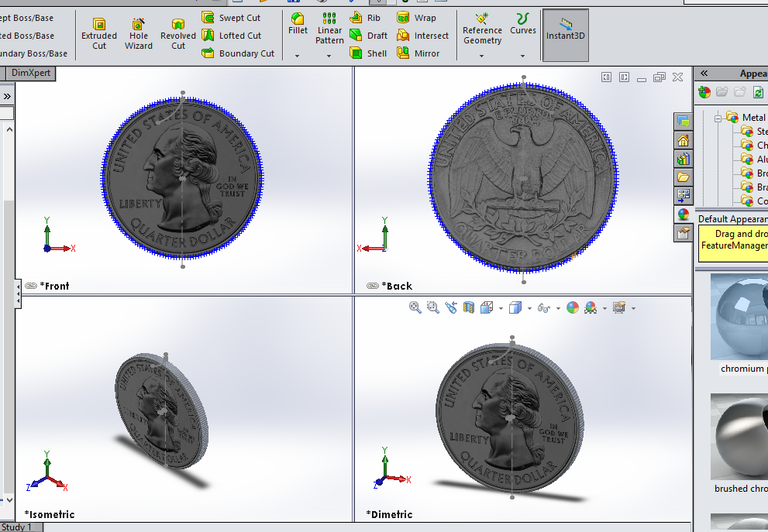Choose the Lofted Cut command
Image resolution: width=768 pixels, height=532 pixels.
(232, 36)
